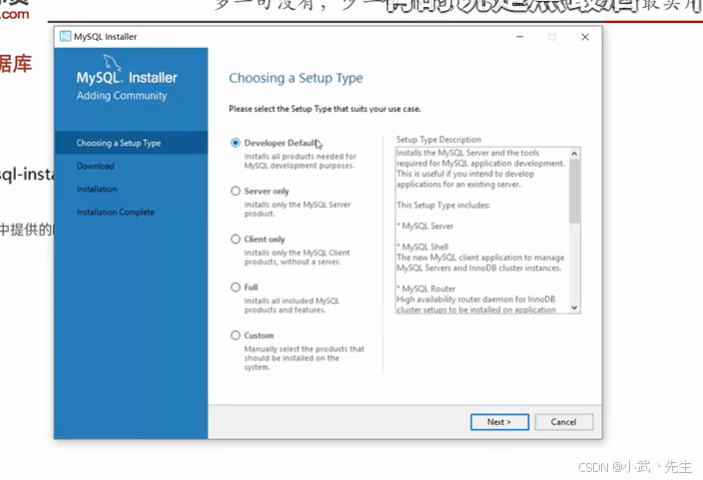Click the description scrollbar thumb
The height and width of the screenshot is (480, 703).
pos(574,191)
